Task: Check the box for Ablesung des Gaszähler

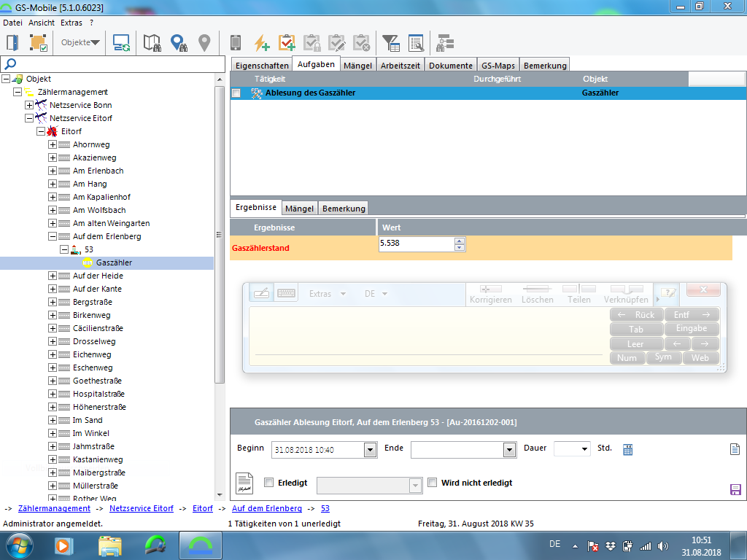Action: coord(236,93)
